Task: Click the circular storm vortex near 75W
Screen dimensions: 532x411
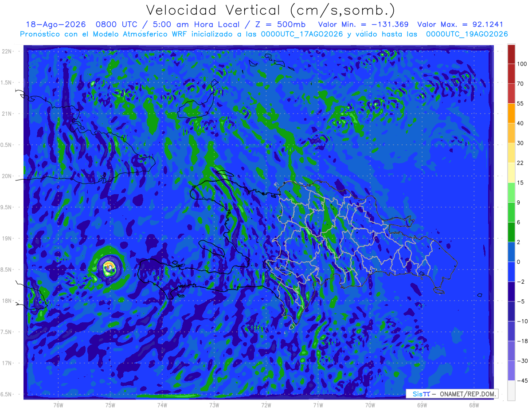Action: [109, 267]
